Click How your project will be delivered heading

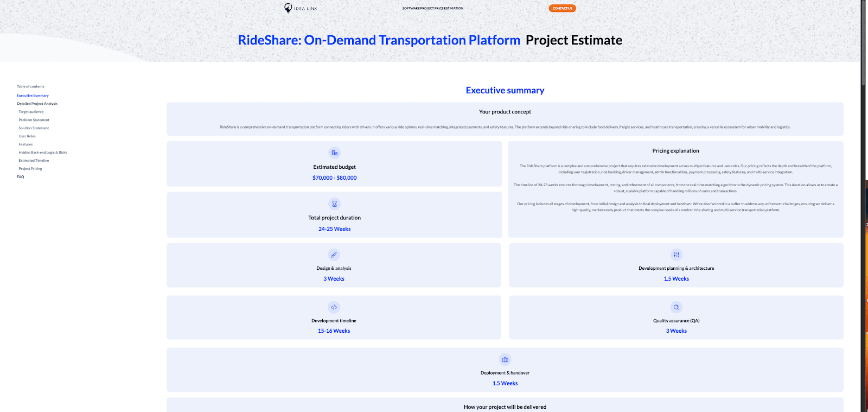(x=505, y=407)
